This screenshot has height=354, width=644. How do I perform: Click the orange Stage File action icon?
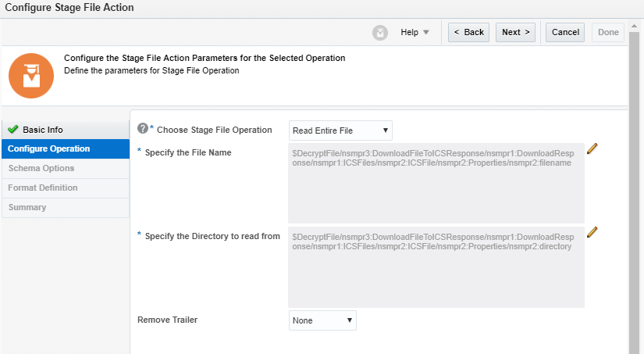[x=31, y=76]
